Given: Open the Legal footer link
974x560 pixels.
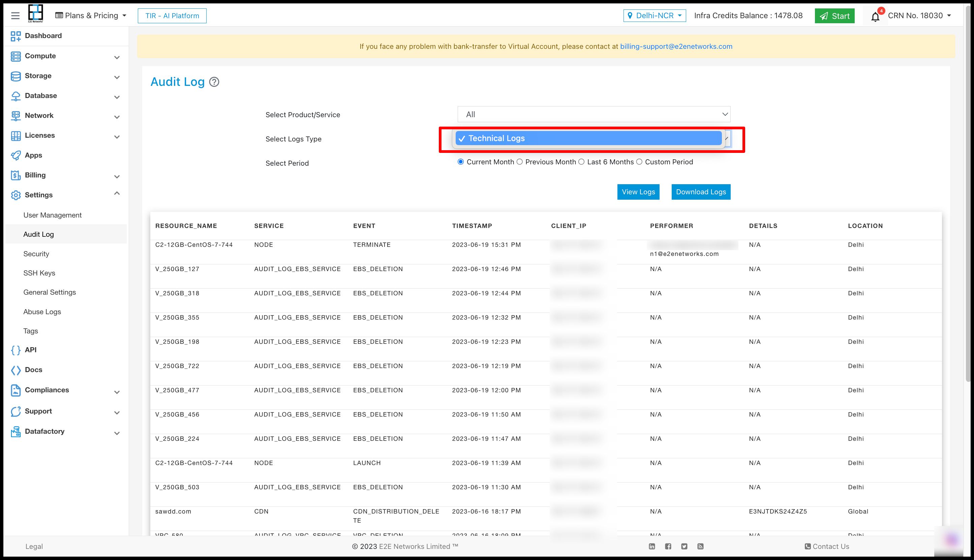Looking at the screenshot, I should pyautogui.click(x=34, y=547).
